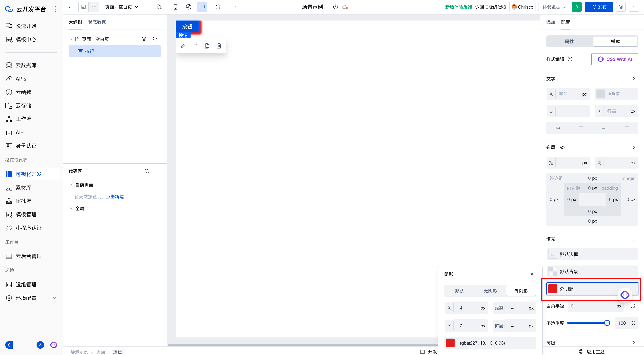
Task: Click red shadow color swatch in 阴影 popup
Action: 450,343
